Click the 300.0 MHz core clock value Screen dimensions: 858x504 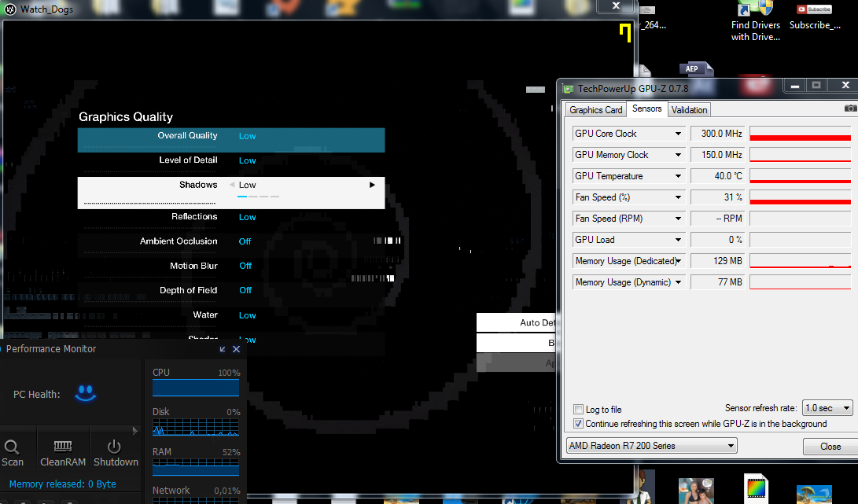717,134
